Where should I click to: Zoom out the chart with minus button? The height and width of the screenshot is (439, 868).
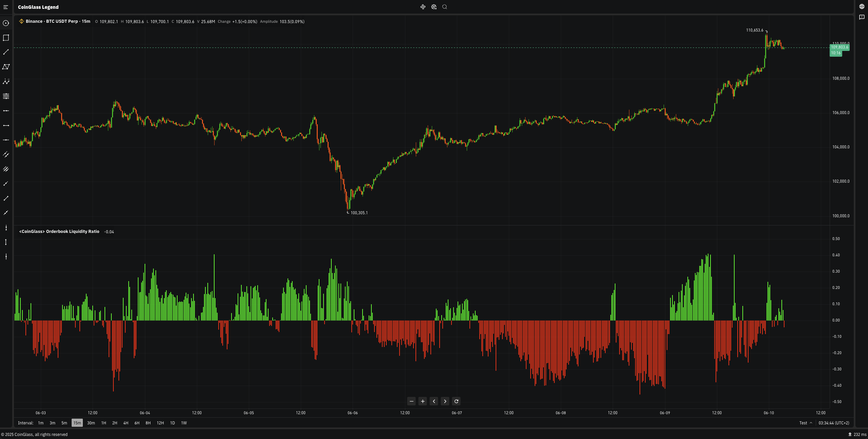411,401
